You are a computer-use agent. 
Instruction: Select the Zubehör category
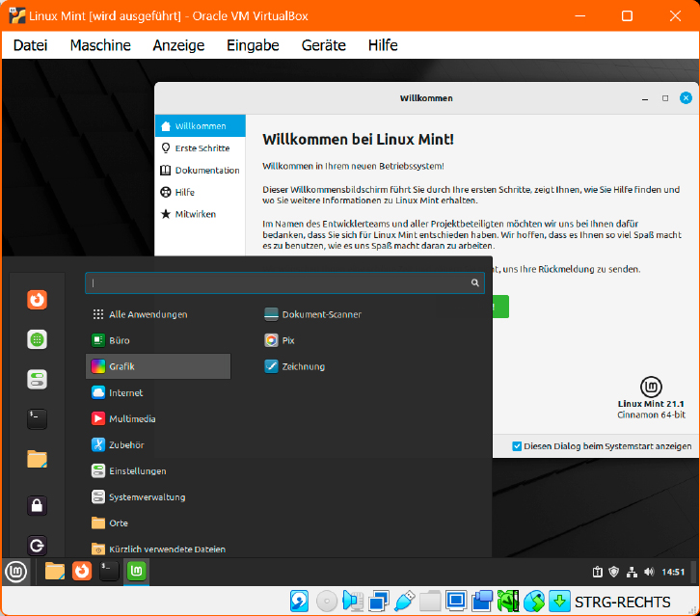click(158, 444)
